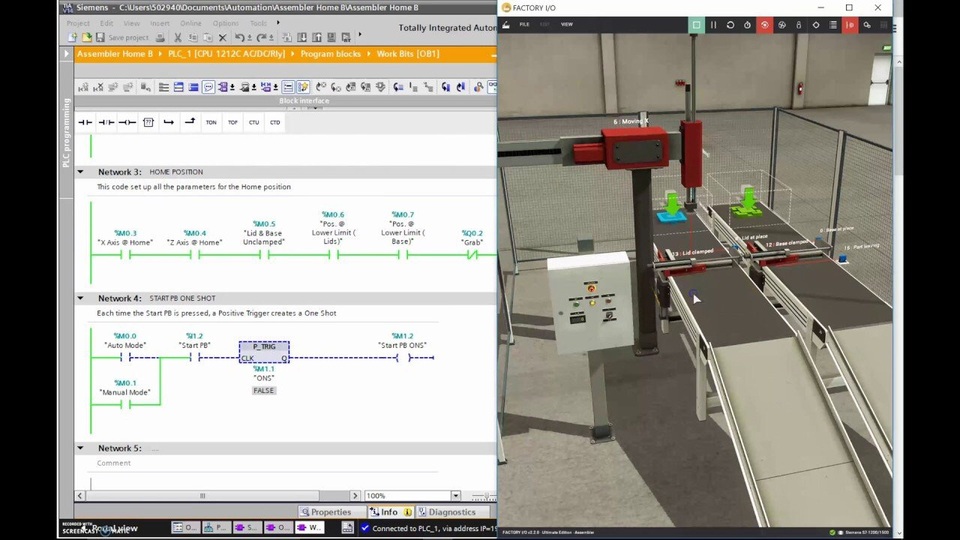Open the FILE menu in Factory I/O

pos(525,24)
